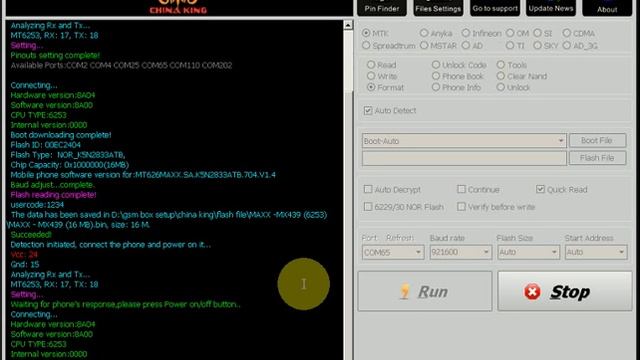Click 'Baud adjust...complete.' log line

tap(53, 185)
